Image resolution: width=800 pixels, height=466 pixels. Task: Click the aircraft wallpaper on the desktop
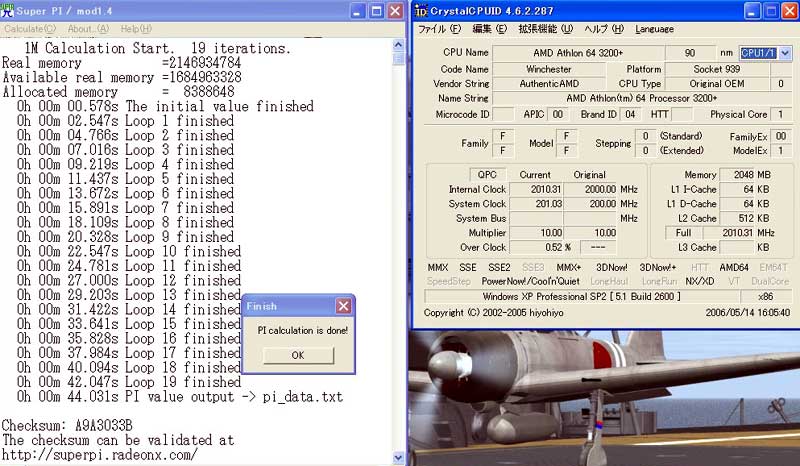coord(604,398)
